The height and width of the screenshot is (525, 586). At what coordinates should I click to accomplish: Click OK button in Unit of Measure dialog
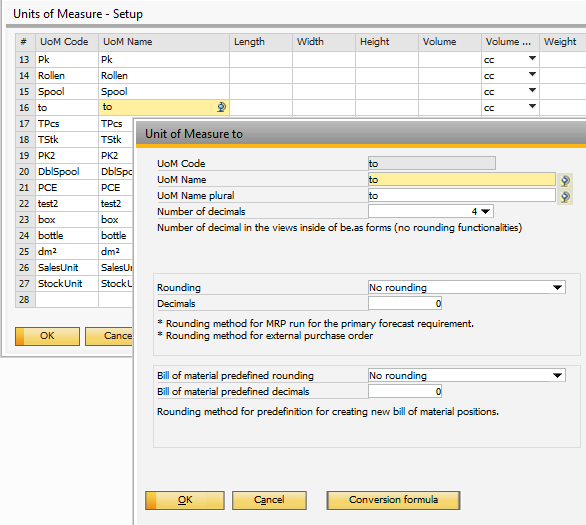point(185,500)
